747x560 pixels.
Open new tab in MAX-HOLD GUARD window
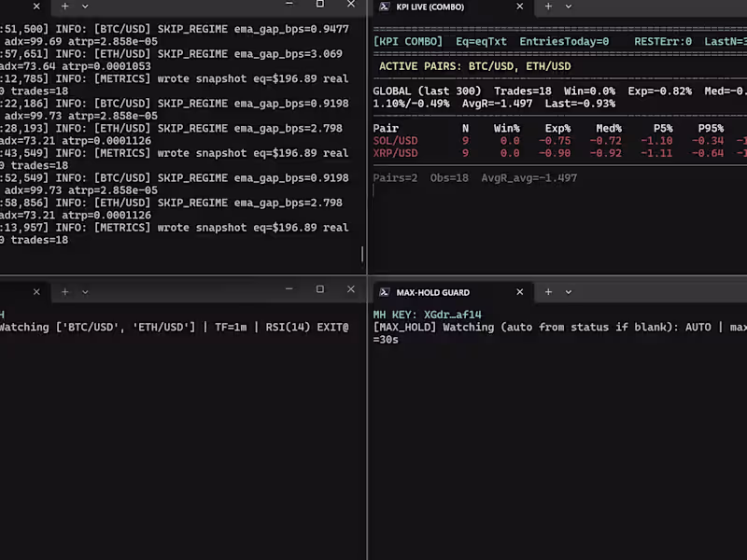[548, 292]
